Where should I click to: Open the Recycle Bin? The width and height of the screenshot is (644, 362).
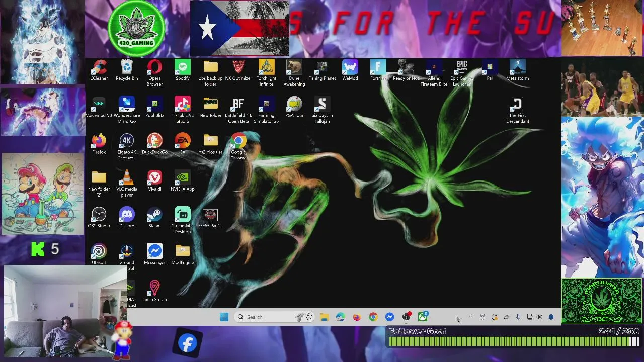click(x=127, y=70)
